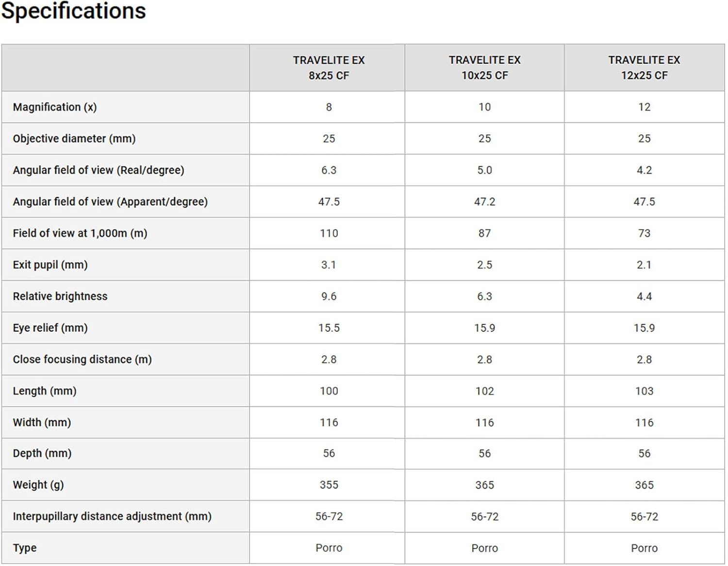The height and width of the screenshot is (566, 728).
Task: Select the 355 weight value
Action: pyautogui.click(x=329, y=485)
